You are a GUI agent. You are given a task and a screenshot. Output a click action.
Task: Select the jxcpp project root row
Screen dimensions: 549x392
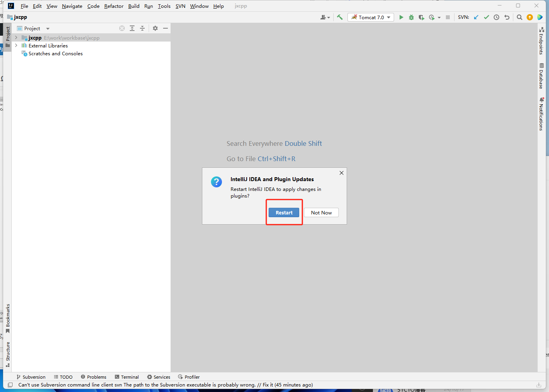(x=91, y=38)
